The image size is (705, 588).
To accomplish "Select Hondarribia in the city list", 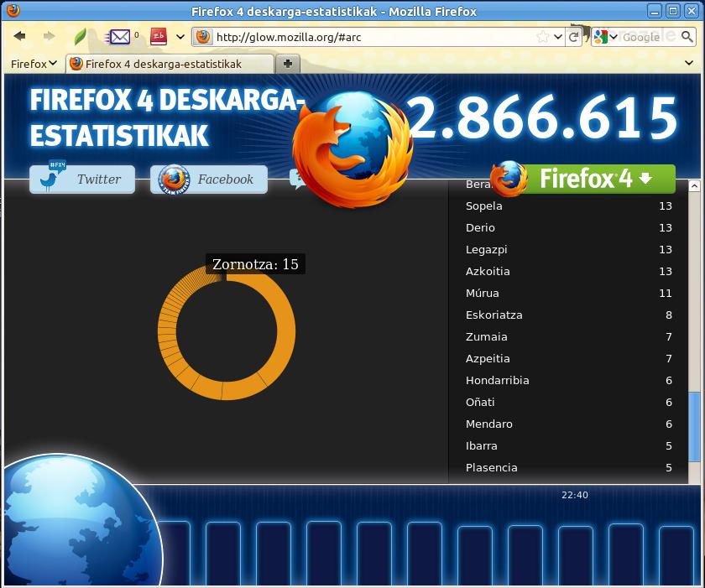I will point(497,380).
